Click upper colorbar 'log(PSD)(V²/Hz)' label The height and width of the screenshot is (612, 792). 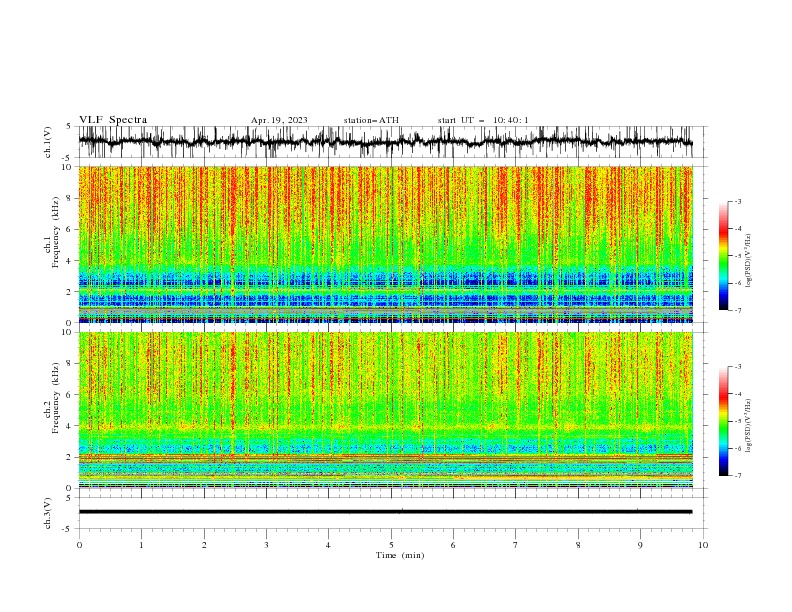coord(749,261)
